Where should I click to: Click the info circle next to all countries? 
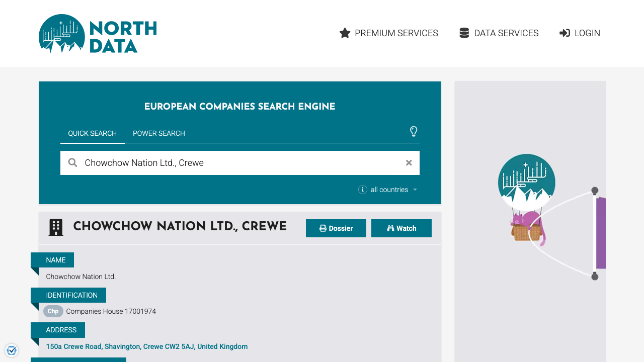(363, 190)
